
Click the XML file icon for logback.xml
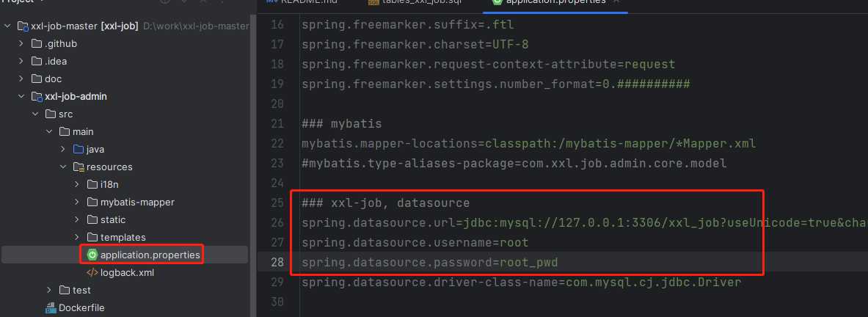coord(92,272)
